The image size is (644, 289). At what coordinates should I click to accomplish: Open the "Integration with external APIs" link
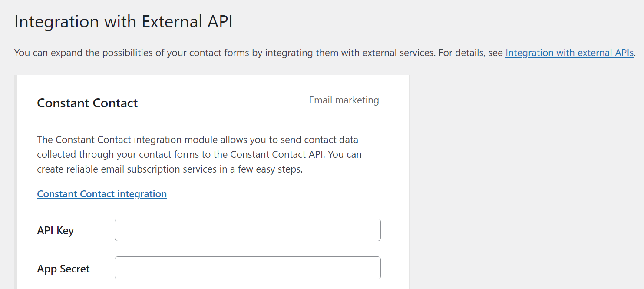(x=569, y=53)
